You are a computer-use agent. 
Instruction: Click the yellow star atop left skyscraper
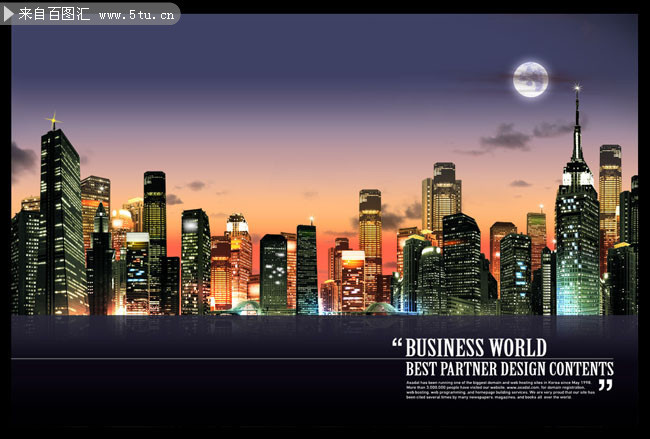click(53, 121)
